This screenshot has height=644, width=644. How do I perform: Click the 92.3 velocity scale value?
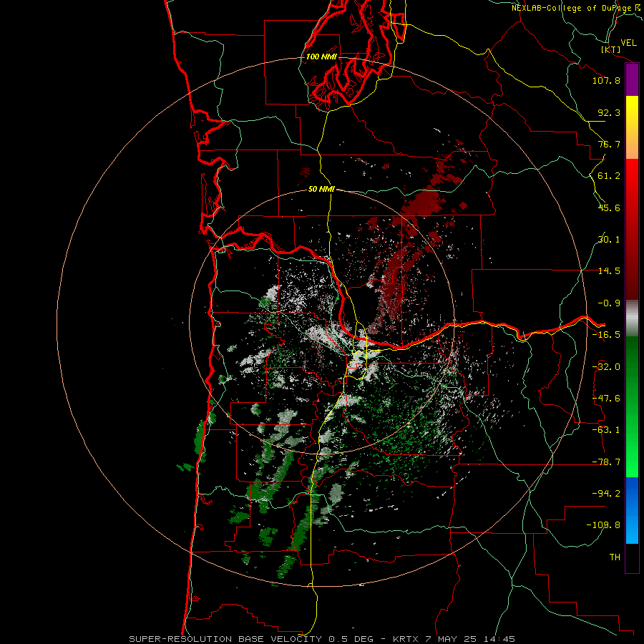pyautogui.click(x=609, y=112)
